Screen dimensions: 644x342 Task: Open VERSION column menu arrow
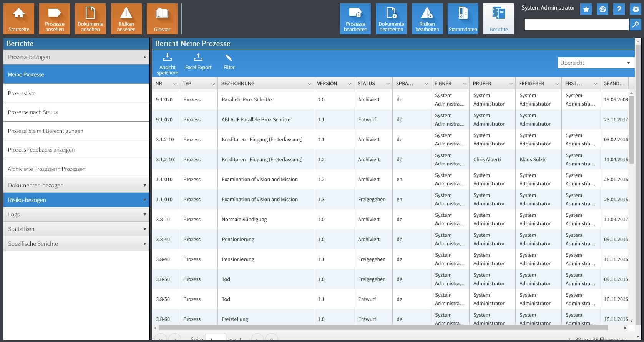click(350, 84)
